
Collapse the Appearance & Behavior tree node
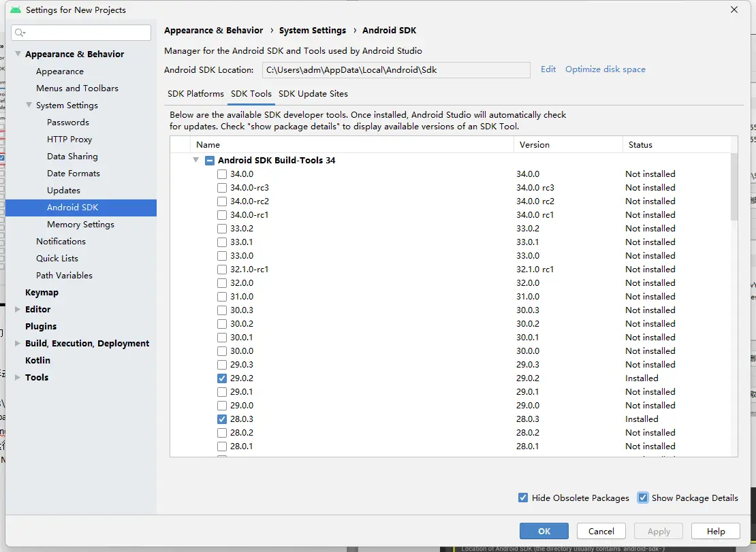click(18, 54)
